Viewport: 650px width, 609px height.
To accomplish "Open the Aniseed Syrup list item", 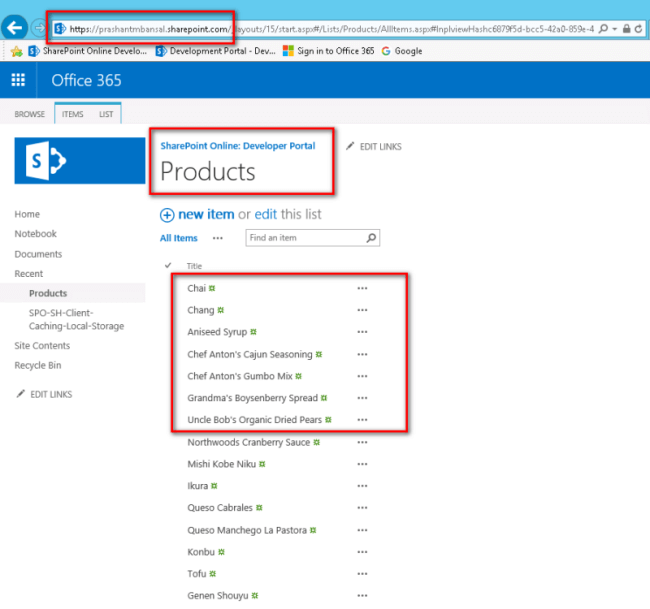I will click(x=217, y=332).
